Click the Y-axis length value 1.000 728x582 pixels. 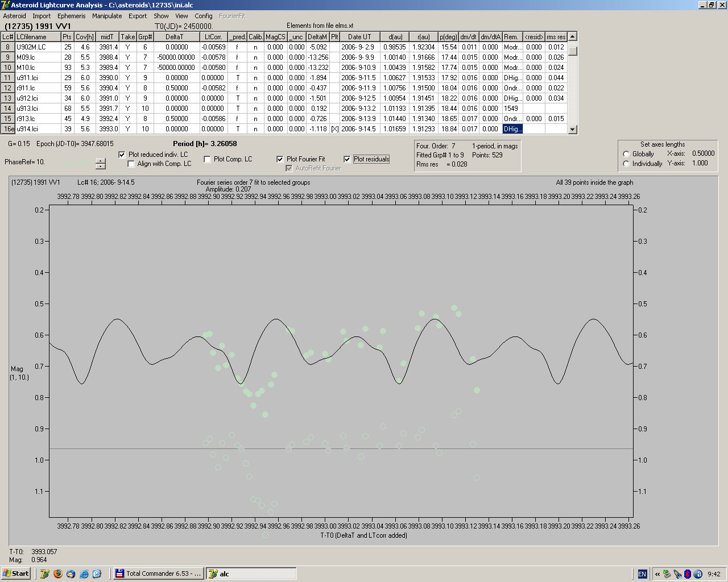tap(700, 163)
